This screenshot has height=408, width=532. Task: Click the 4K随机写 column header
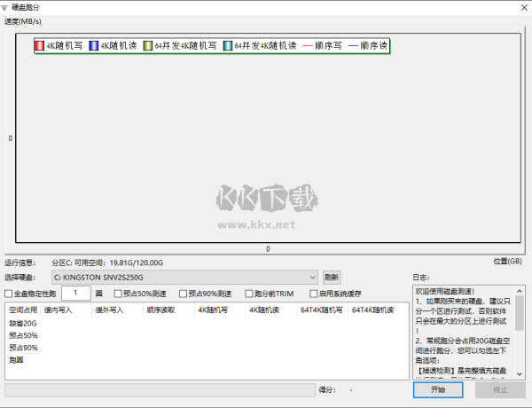point(220,310)
